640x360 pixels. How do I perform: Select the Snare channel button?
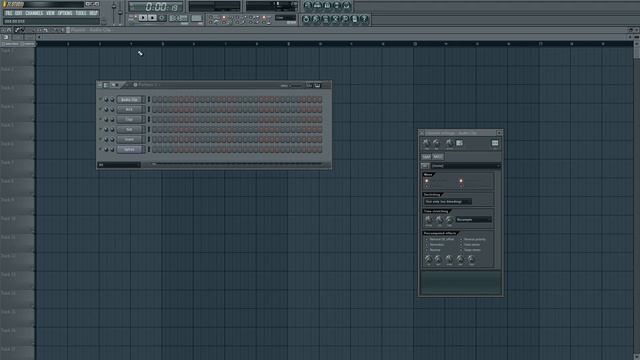pos(129,139)
